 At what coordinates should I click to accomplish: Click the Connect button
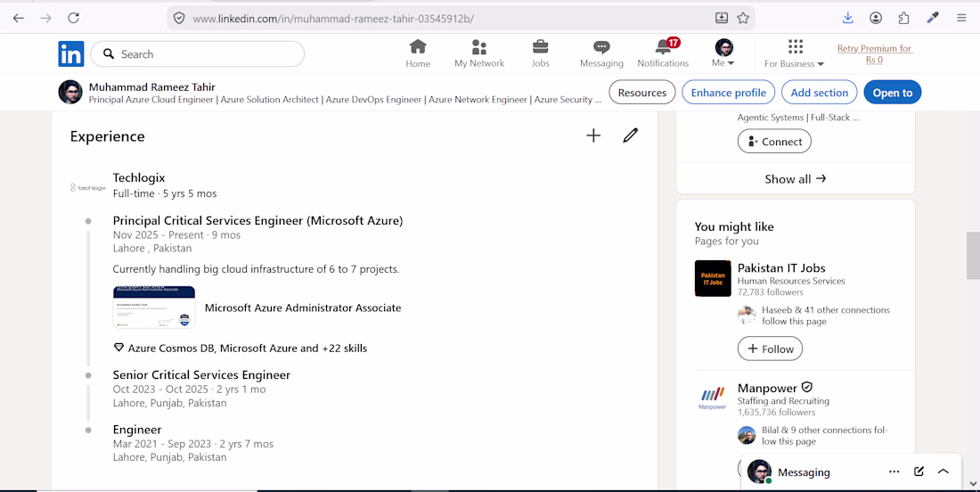(x=774, y=142)
